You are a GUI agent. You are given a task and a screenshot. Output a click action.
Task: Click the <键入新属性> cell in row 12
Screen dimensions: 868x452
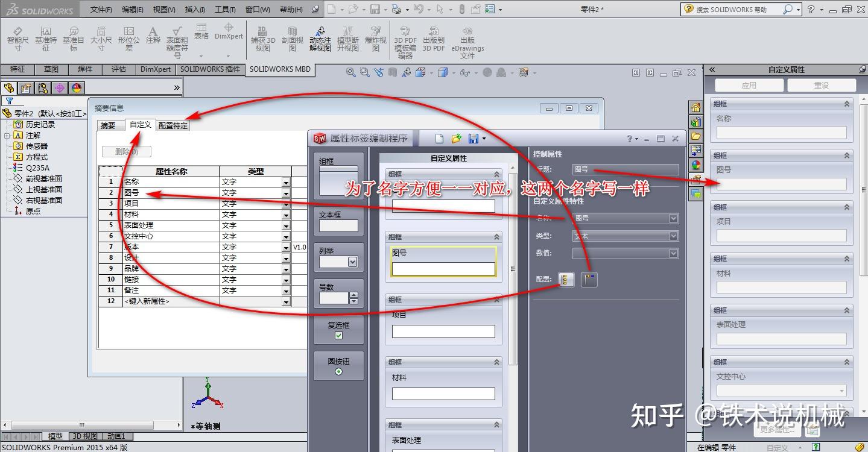(x=171, y=301)
